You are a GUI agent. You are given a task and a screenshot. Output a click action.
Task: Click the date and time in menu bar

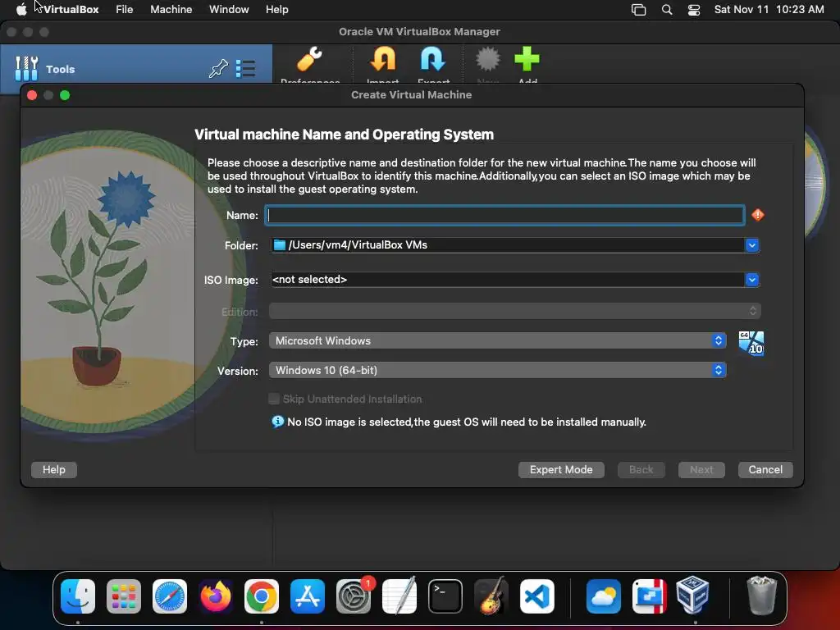pos(769,10)
